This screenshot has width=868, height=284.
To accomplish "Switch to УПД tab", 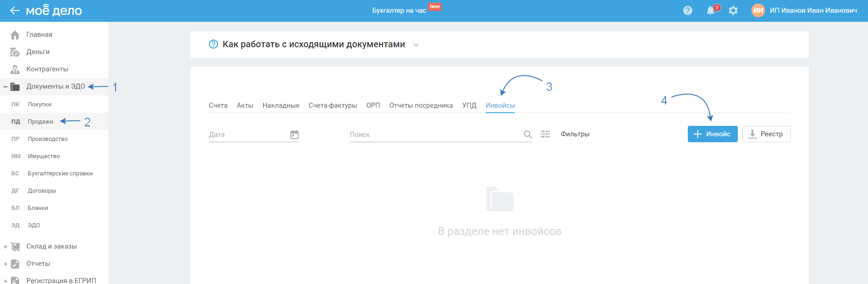I will coord(469,105).
